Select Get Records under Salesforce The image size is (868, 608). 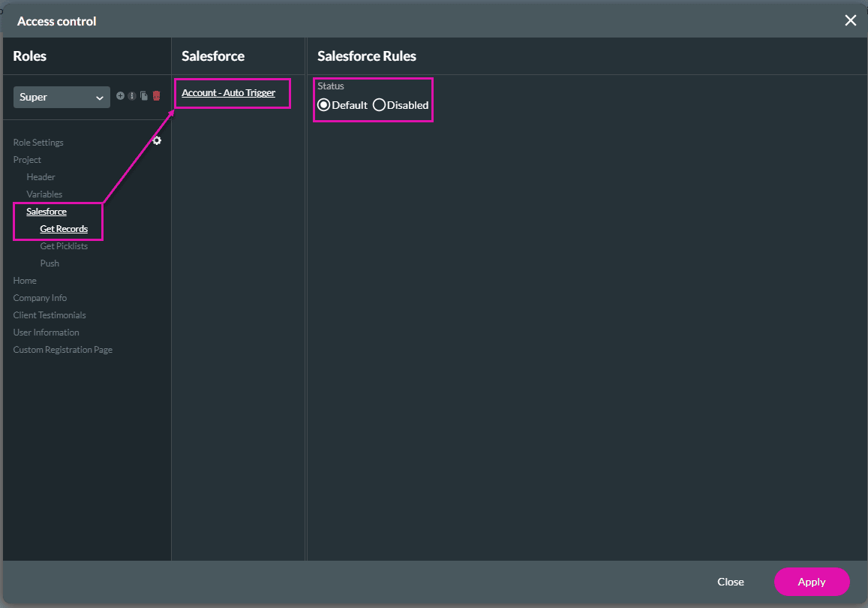coord(64,229)
